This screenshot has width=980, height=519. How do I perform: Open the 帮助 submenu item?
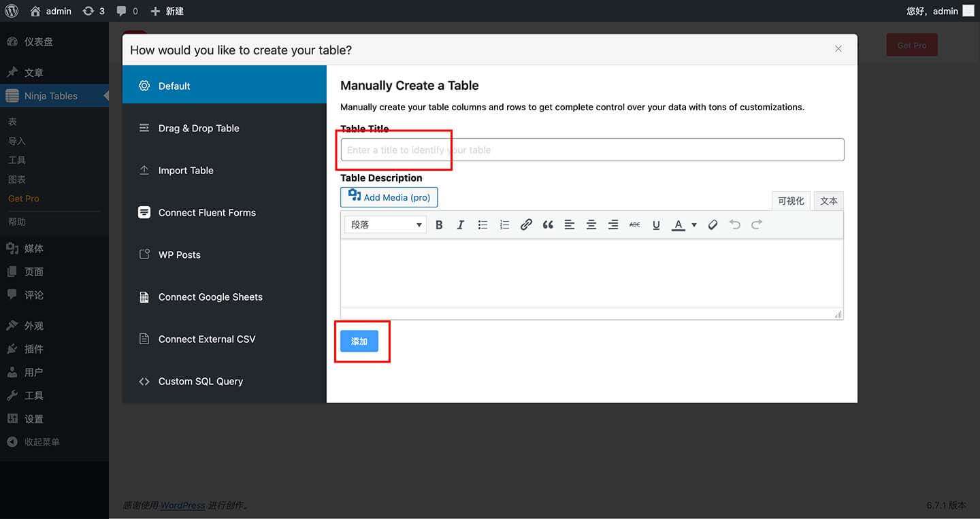tap(16, 222)
